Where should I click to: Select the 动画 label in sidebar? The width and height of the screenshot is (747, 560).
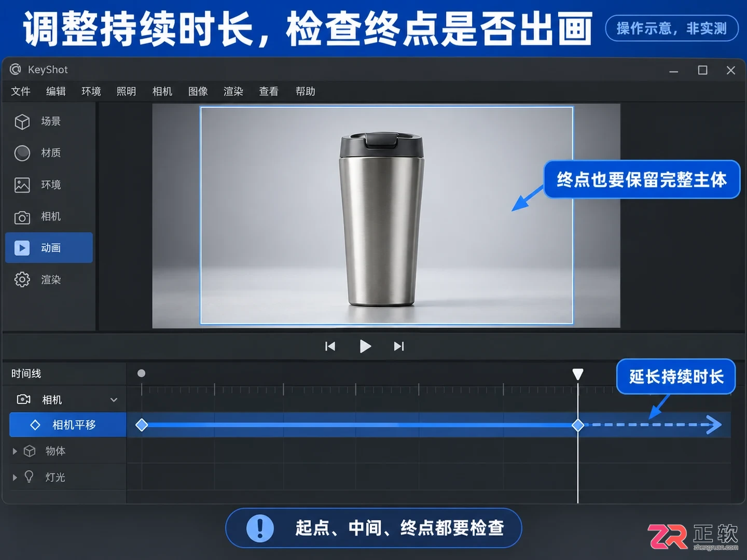coord(51,248)
